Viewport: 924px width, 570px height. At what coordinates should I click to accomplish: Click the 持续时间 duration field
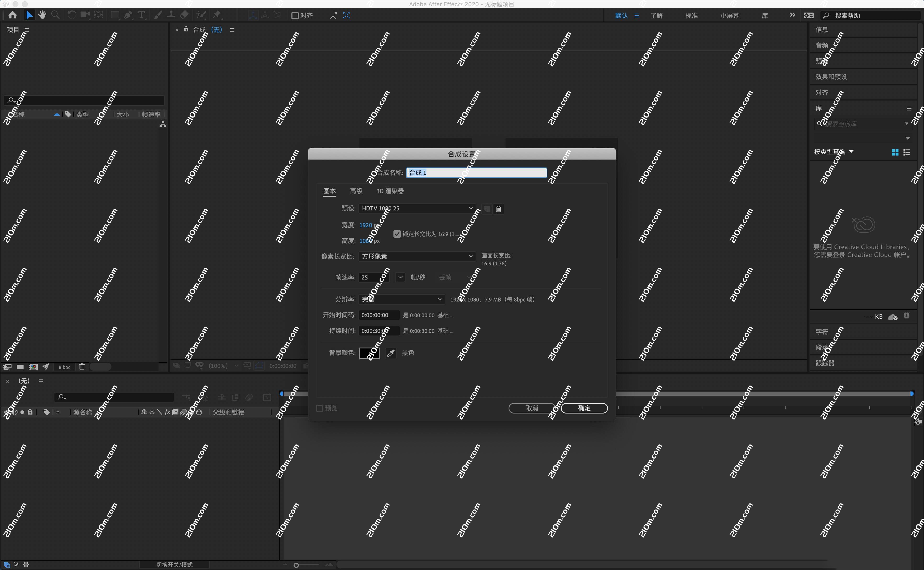[x=379, y=331]
